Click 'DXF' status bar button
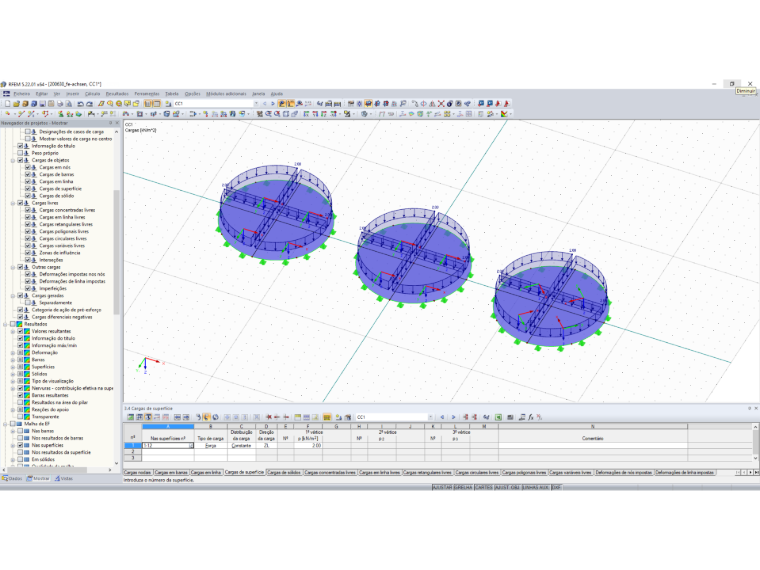760x570 pixels. pyautogui.click(x=556, y=487)
